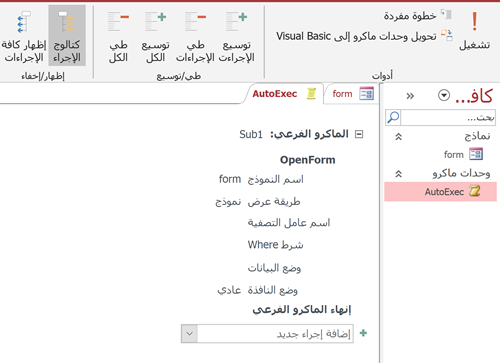Viewport: 500px width, 363px height.
Task: Click Expand All (توسيع الكل) icon
Action: 155,21
